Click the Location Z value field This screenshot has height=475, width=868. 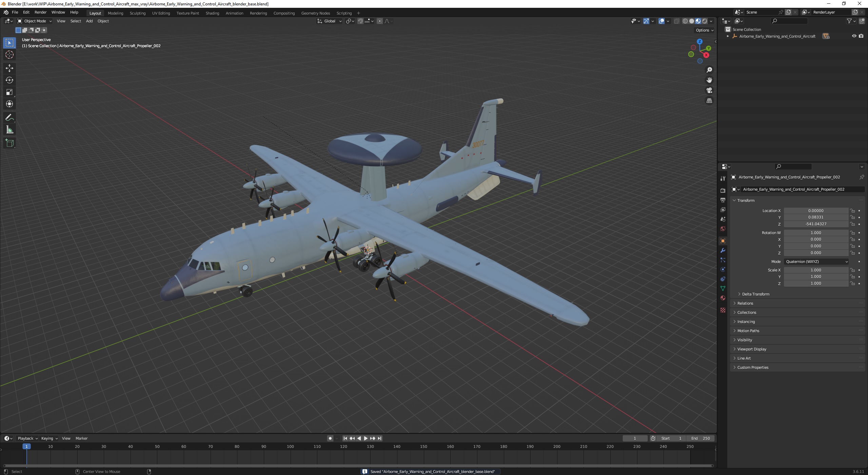(816, 224)
